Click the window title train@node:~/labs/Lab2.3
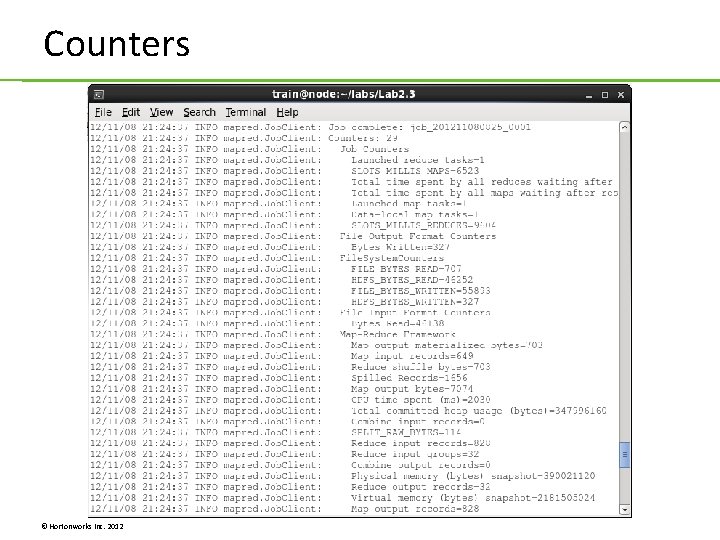Screen dimensions: 720x540 click(343, 94)
